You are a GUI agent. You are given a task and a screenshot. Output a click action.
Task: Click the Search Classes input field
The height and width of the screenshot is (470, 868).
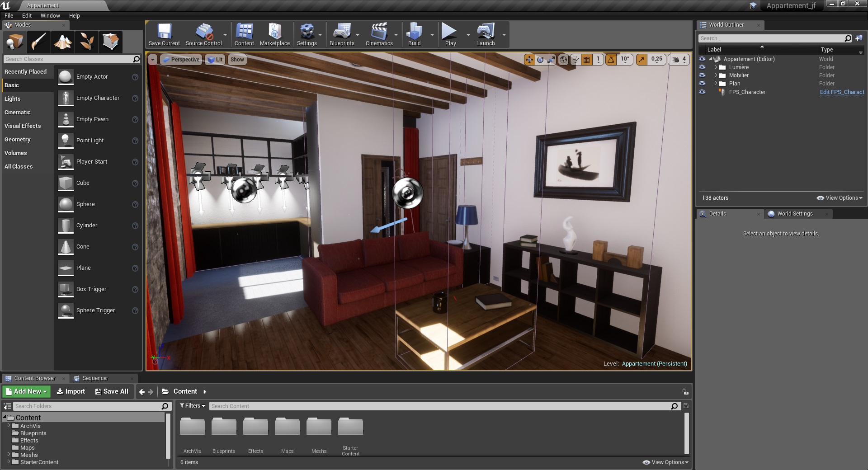point(68,59)
